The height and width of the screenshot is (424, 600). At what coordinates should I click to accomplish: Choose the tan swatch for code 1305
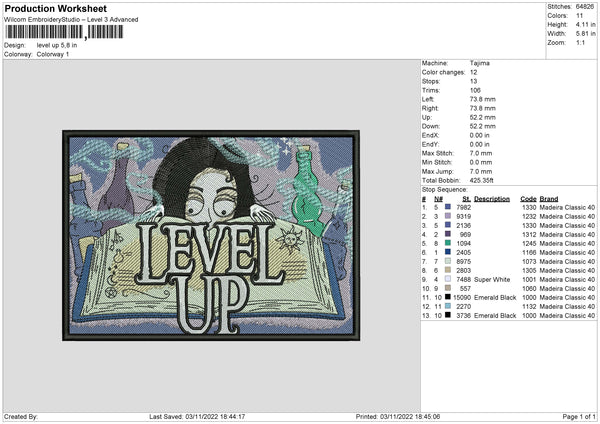click(446, 271)
